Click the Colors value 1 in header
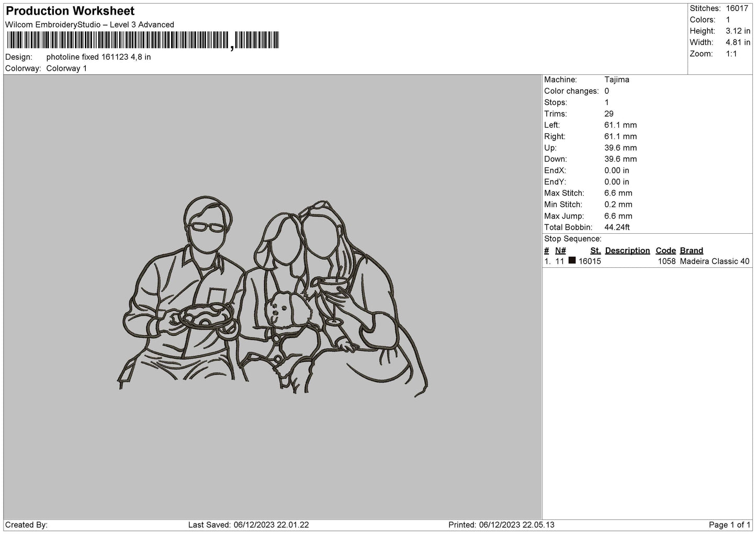756x534 pixels. coord(728,20)
